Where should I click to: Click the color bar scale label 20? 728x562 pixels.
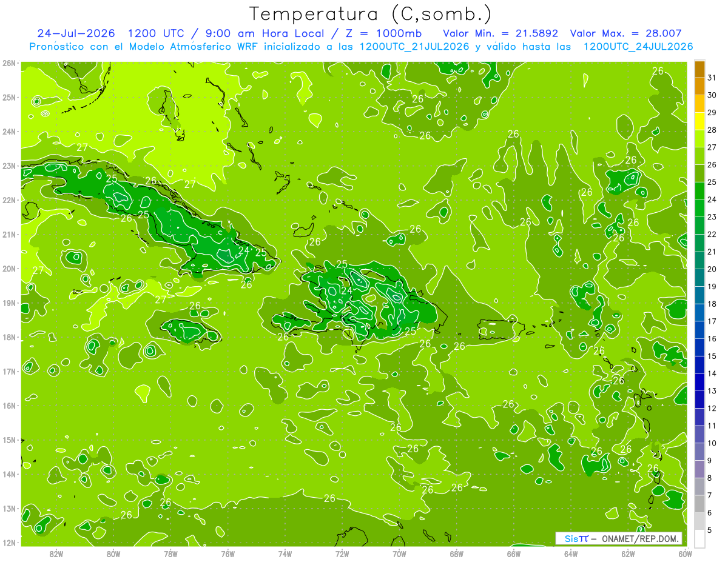pyautogui.click(x=712, y=269)
